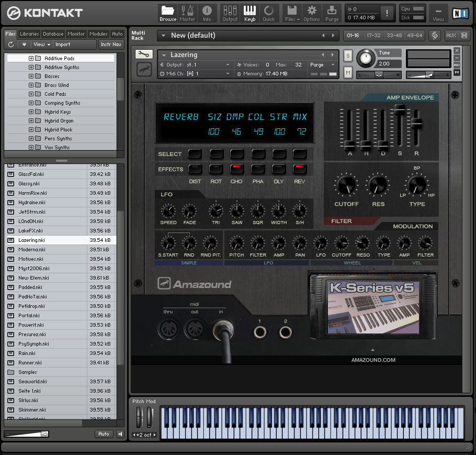Click the Tune knob
Image resolution: width=476 pixels, height=455 pixels.
[366, 58]
